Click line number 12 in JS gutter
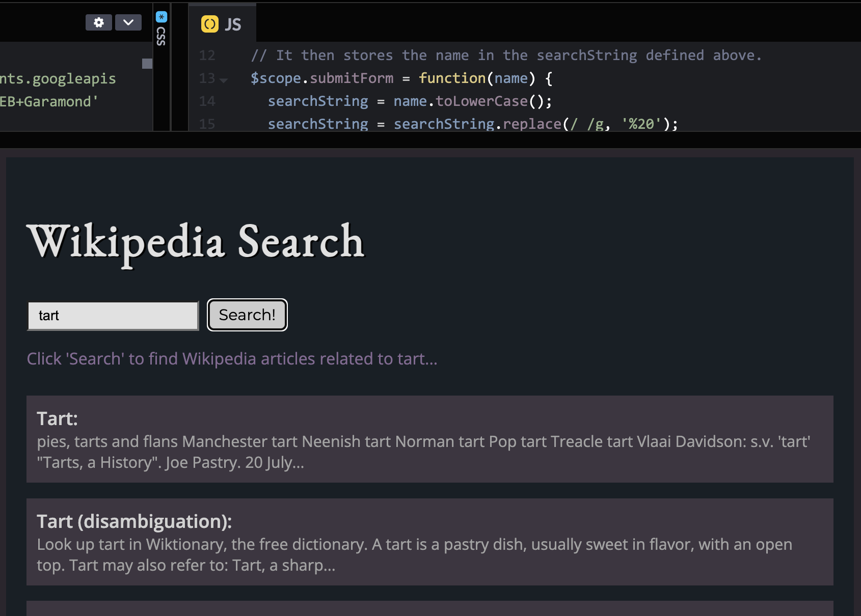Image resolution: width=861 pixels, height=616 pixels. (207, 55)
